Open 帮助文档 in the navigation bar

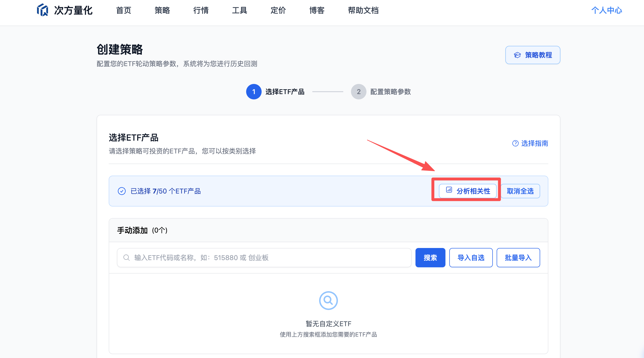pyautogui.click(x=363, y=10)
